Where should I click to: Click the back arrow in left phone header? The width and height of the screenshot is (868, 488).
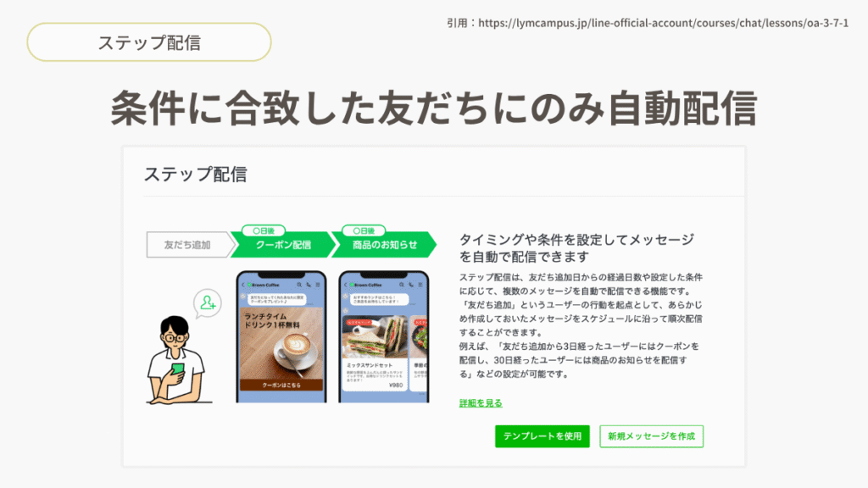[243, 285]
